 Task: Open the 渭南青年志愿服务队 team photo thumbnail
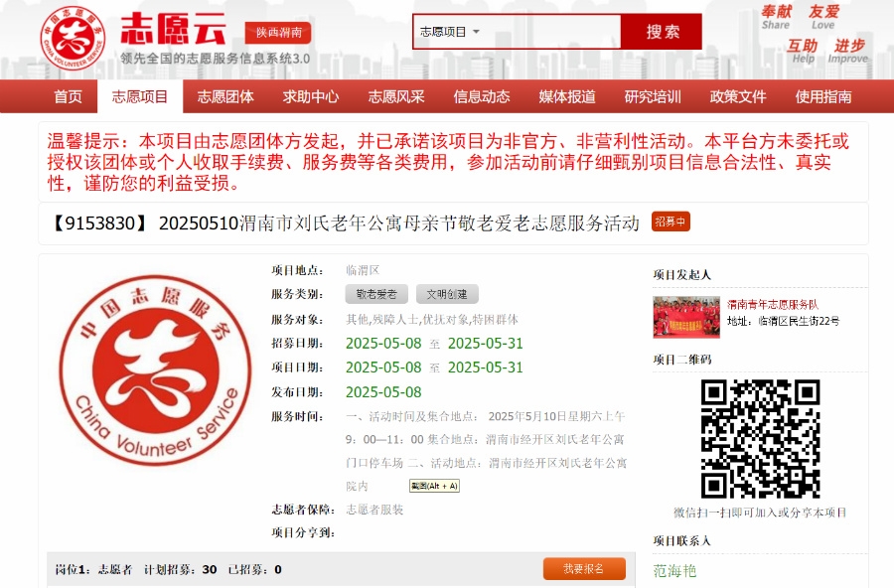click(x=686, y=317)
